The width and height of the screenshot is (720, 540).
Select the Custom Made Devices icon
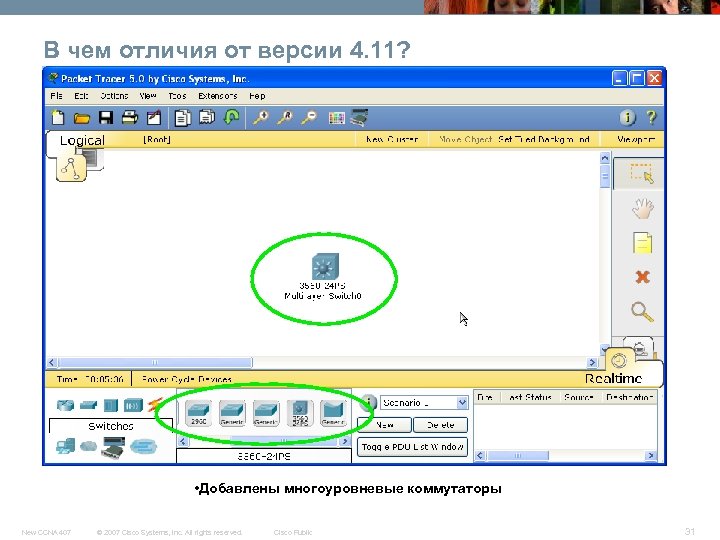[x=113, y=447]
